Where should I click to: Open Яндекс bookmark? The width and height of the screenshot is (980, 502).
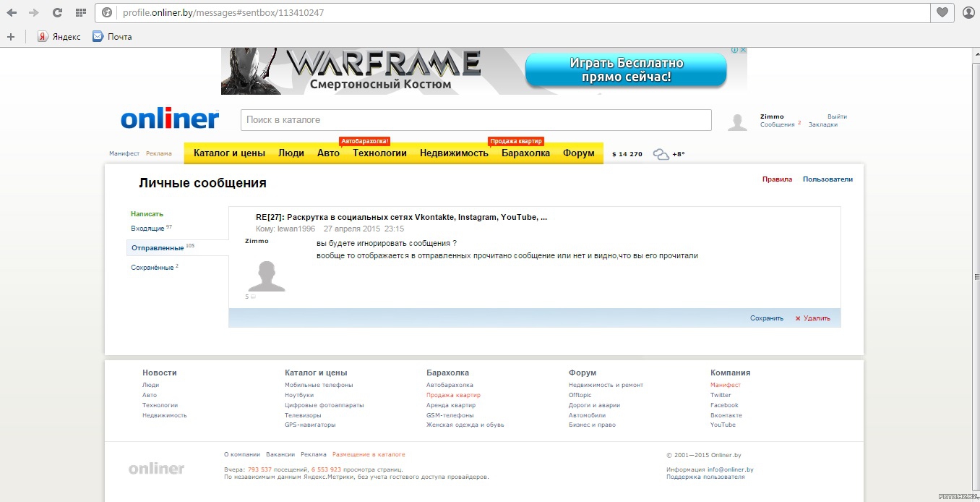59,36
